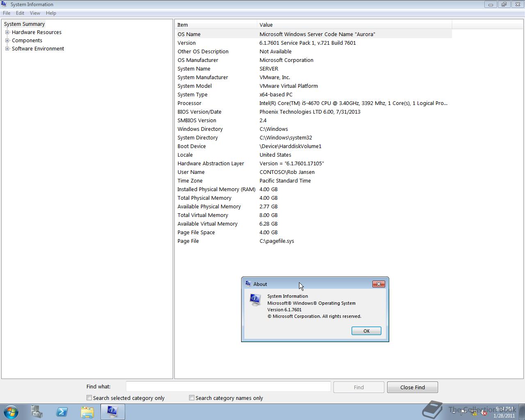This screenshot has width=525, height=420.
Task: Select the BIOS Version/Date row
Action: (x=314, y=112)
